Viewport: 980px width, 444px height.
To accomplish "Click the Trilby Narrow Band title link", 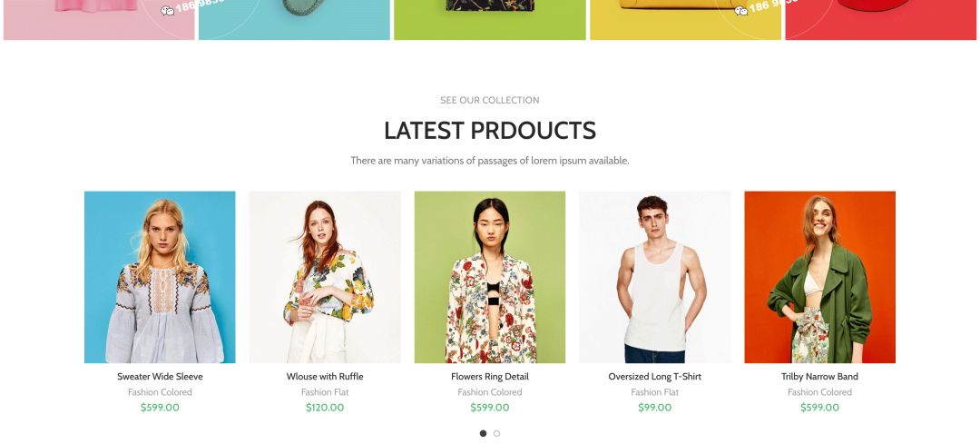I will point(820,377).
